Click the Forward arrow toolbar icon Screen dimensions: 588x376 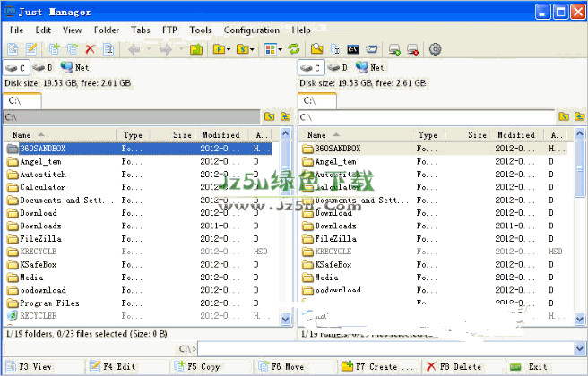[166, 49]
